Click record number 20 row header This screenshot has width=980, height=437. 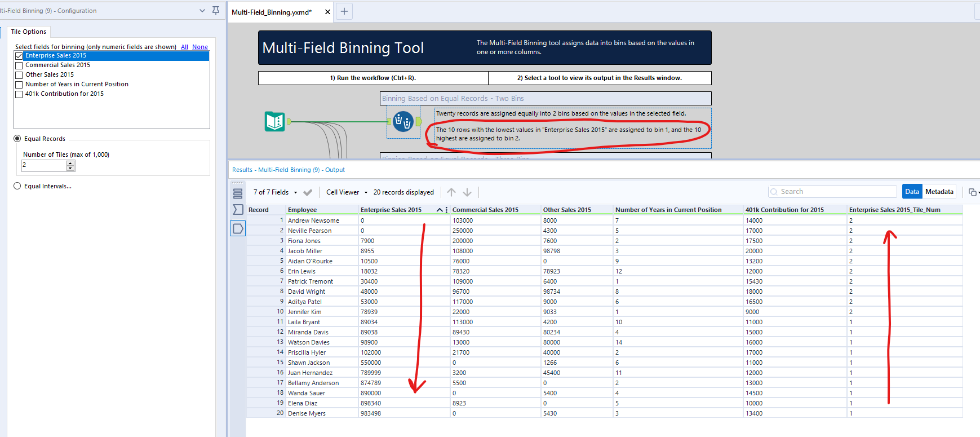pos(266,413)
